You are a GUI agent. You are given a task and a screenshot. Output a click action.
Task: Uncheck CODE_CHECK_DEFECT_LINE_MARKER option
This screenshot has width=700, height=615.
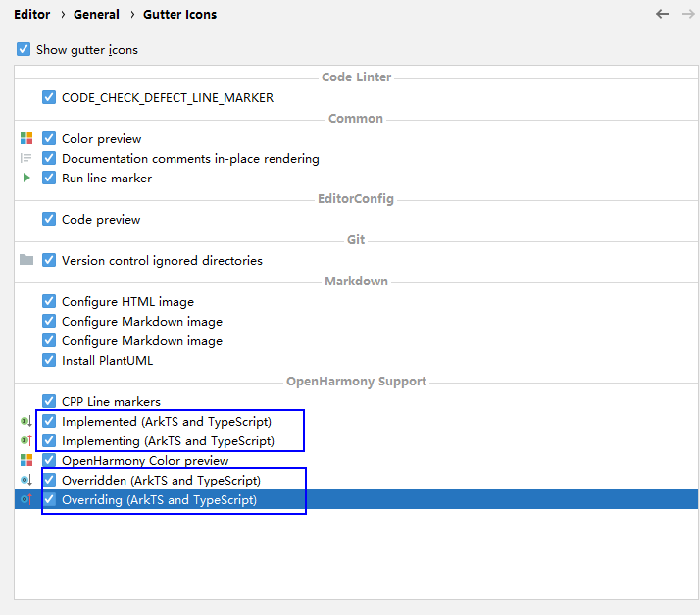[49, 97]
